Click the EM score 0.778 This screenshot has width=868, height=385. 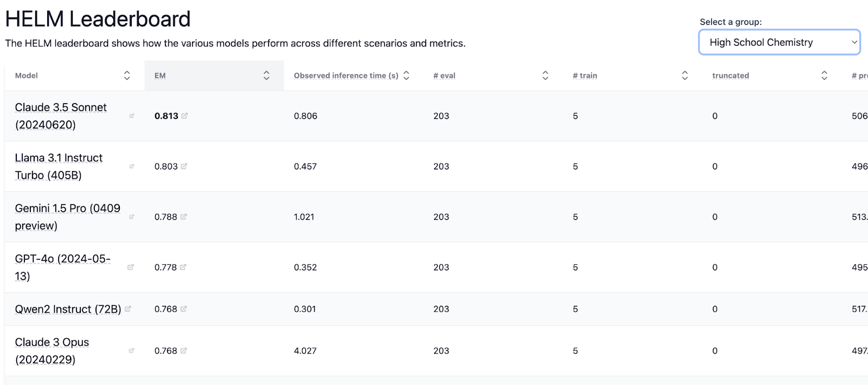click(165, 268)
